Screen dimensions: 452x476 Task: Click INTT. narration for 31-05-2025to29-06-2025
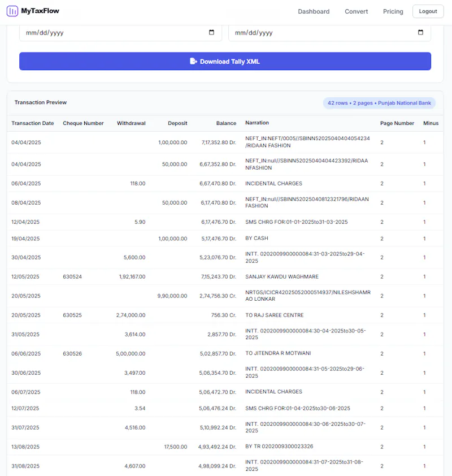pyautogui.click(x=305, y=372)
